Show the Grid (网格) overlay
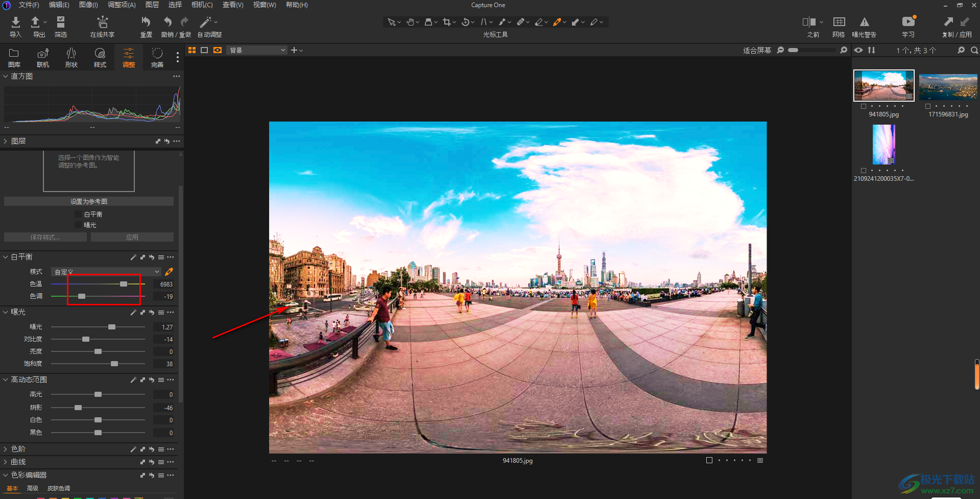This screenshot has width=980, height=499. pyautogui.click(x=839, y=22)
